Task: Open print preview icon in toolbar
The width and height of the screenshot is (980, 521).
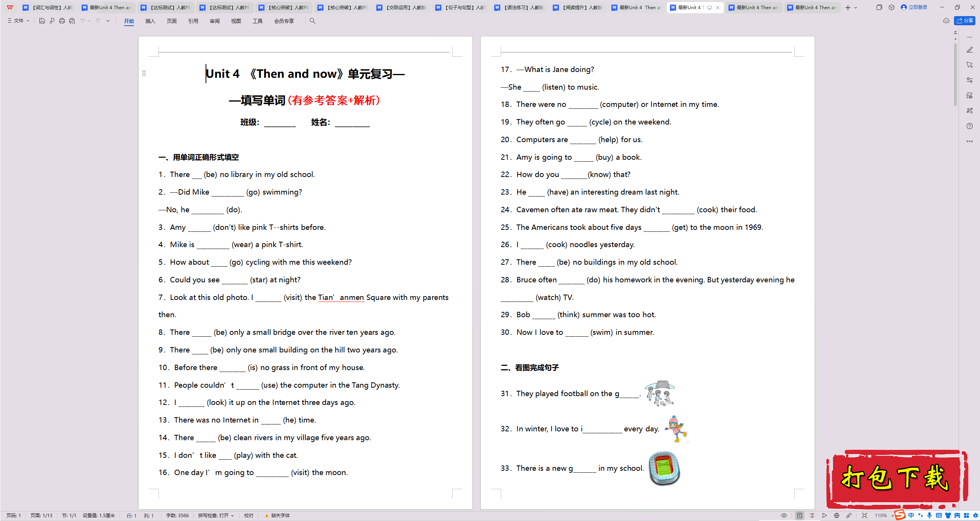Action: 72,21
